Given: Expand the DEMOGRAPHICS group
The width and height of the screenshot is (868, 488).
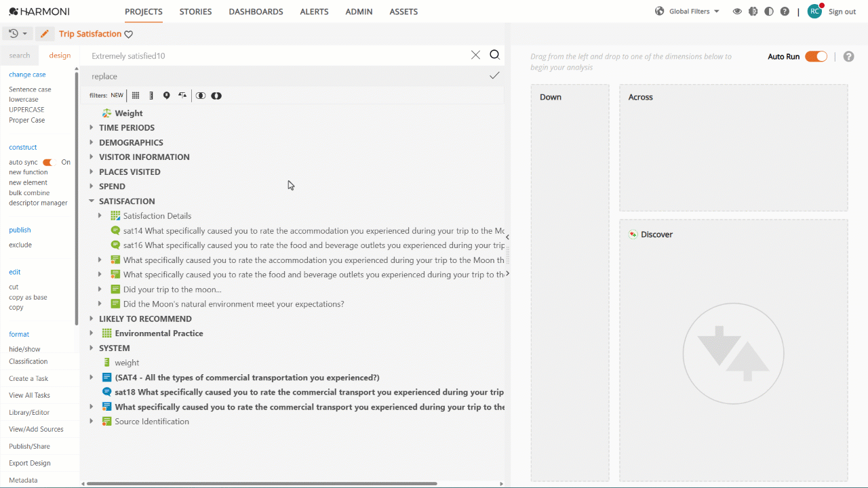Looking at the screenshot, I should click(92, 142).
